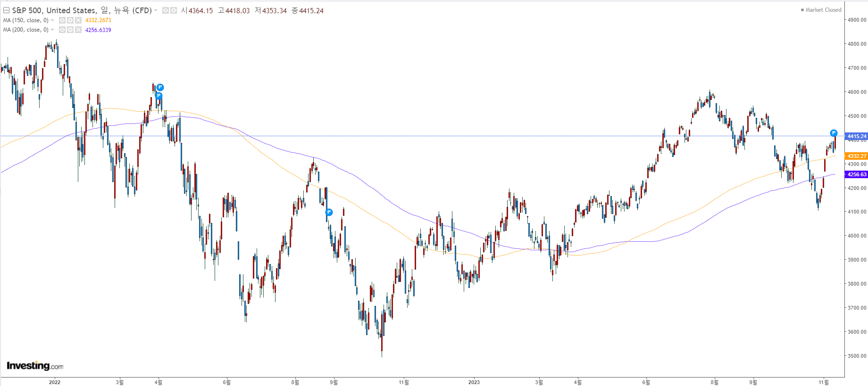868x386 pixels.
Task: Select the MA (150, close, 0) label
Action: coord(26,20)
